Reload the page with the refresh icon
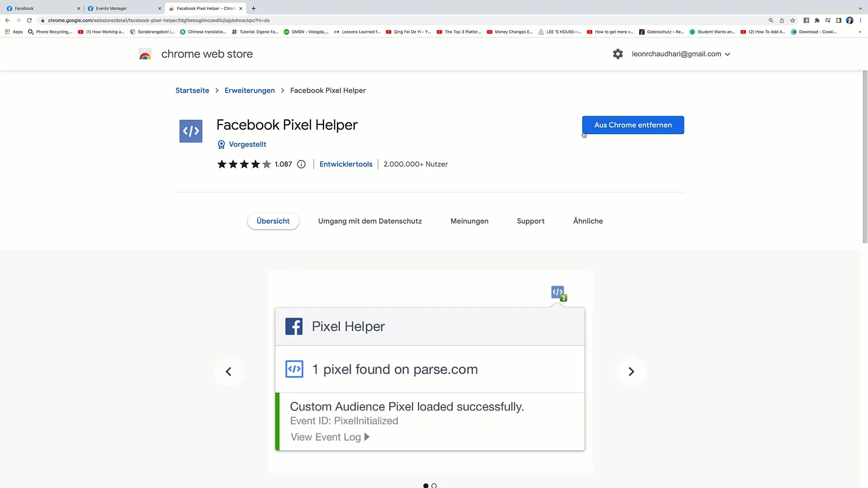Viewport: 868px width, 488px height. [29, 20]
